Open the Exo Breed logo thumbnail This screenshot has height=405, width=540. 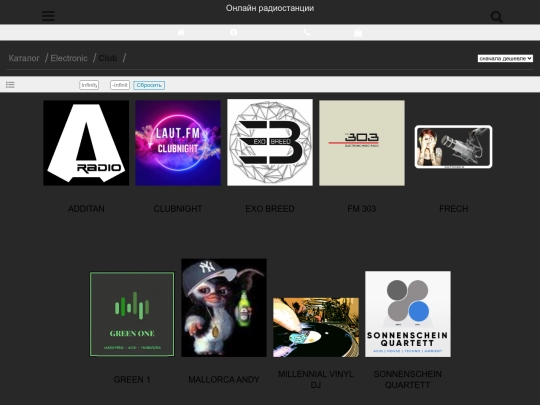(x=270, y=142)
